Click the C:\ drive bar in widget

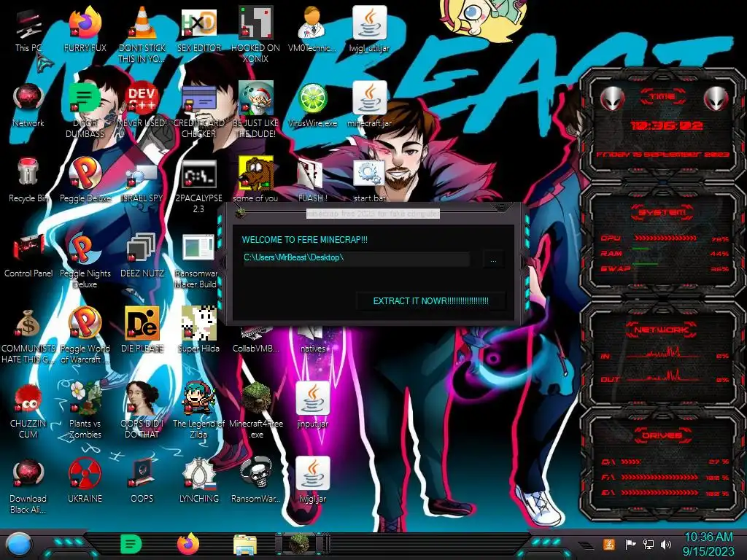point(631,462)
